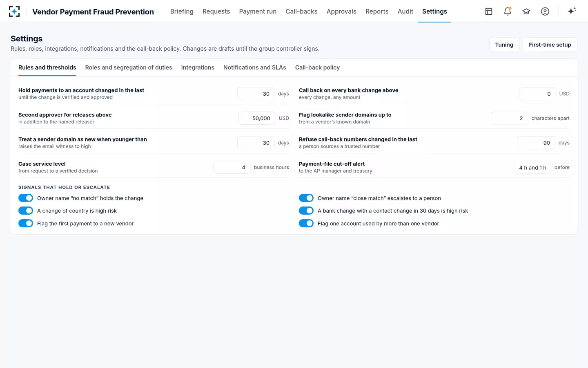Open the Roles and segregation of duties tab
The height and width of the screenshot is (368, 588).
tap(129, 67)
